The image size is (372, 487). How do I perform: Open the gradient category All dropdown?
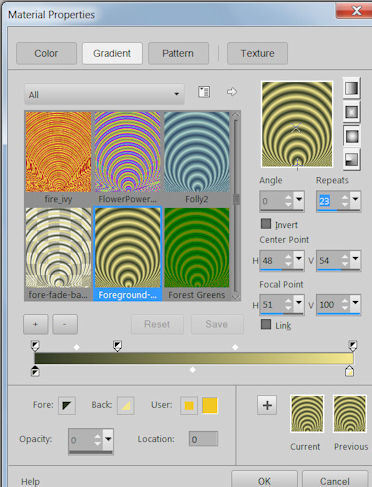104,94
